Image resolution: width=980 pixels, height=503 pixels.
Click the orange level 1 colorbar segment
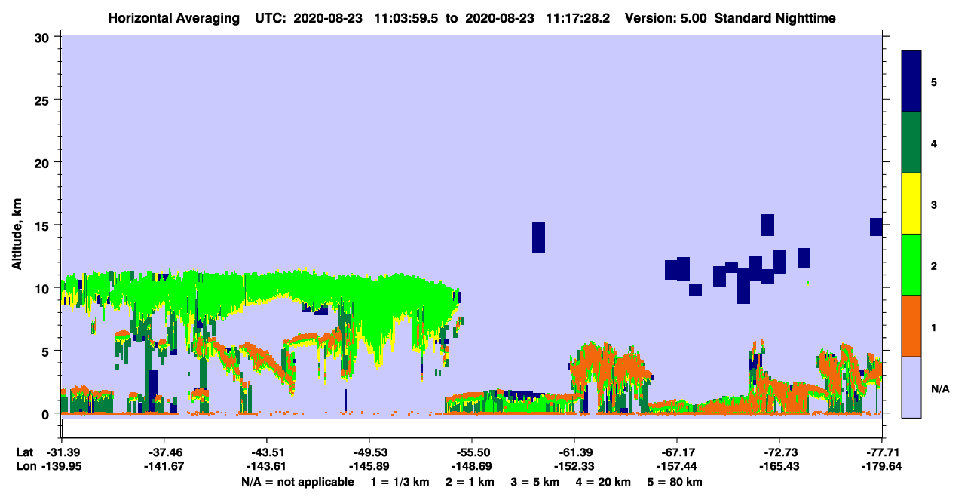[911, 326]
